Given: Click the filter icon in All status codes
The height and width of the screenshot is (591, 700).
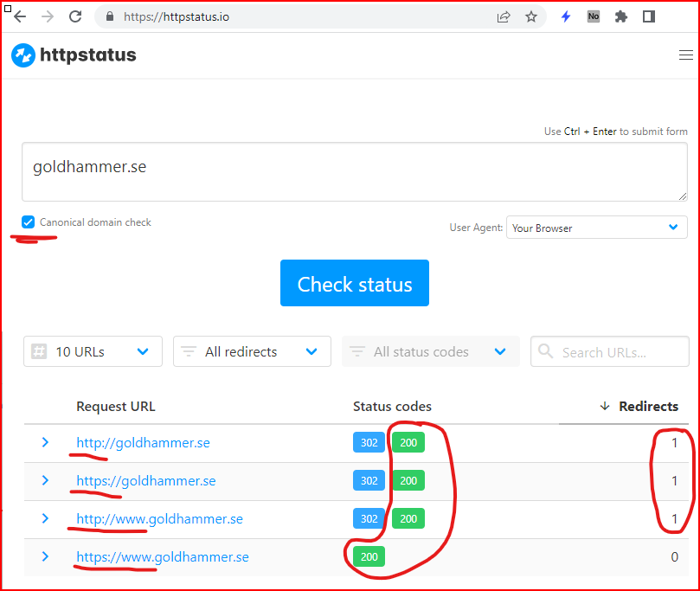Looking at the screenshot, I should click(357, 351).
